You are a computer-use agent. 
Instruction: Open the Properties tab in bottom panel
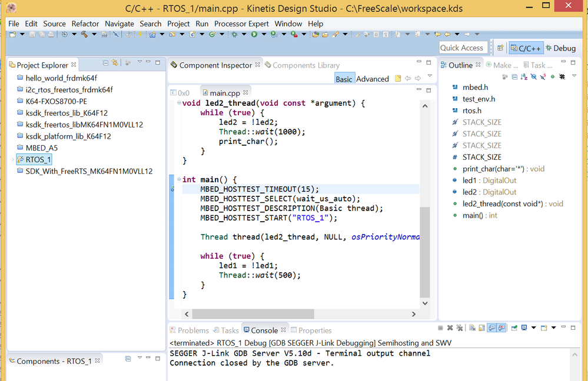click(311, 330)
